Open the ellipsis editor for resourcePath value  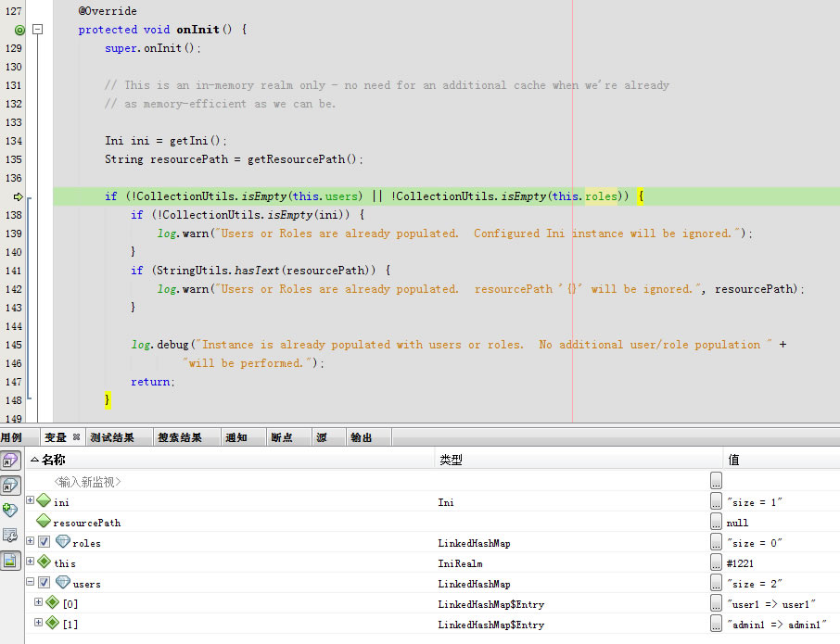point(717,522)
